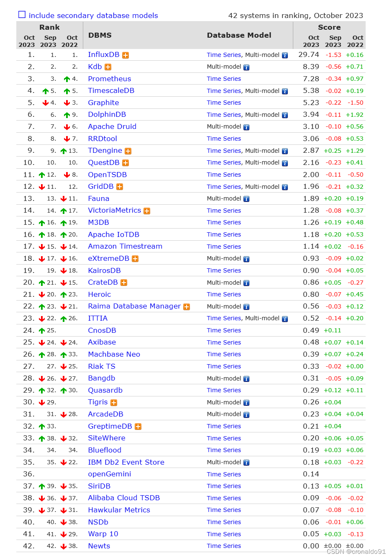Click Time Series link in Graphite row
392x558 pixels.
(224, 103)
